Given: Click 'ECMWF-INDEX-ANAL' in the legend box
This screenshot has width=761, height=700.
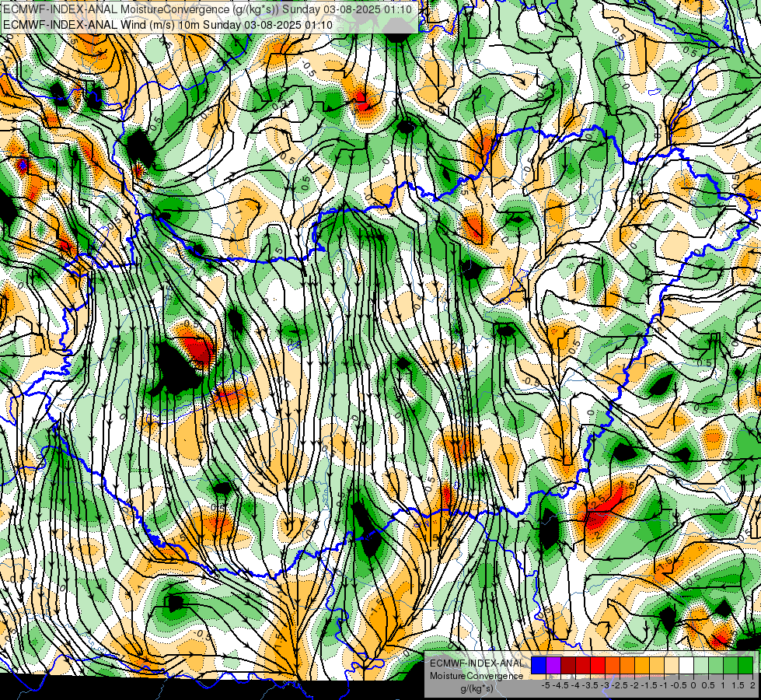Looking at the screenshot, I should coord(477,663).
